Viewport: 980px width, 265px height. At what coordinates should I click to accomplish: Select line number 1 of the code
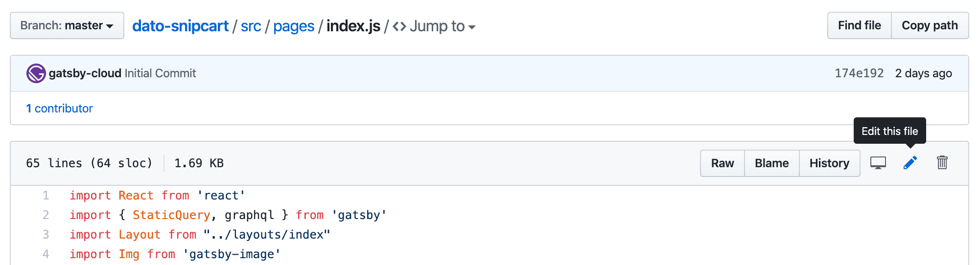pos(46,196)
